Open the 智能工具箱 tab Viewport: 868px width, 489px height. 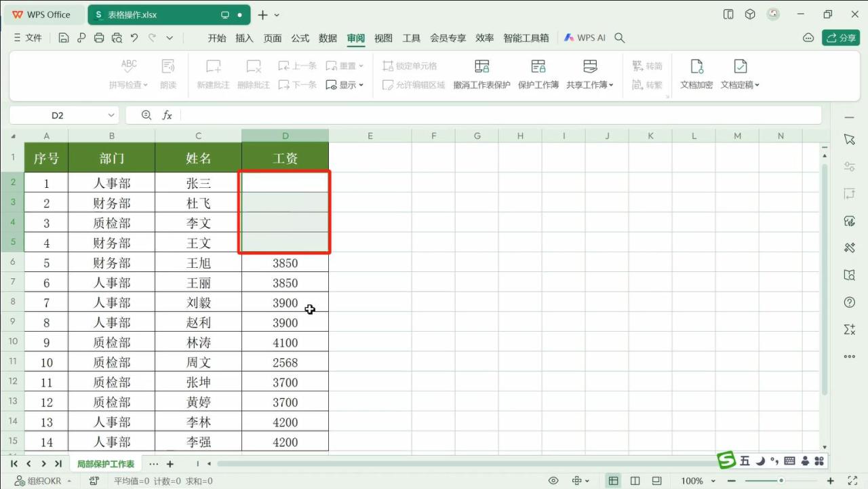(x=526, y=38)
